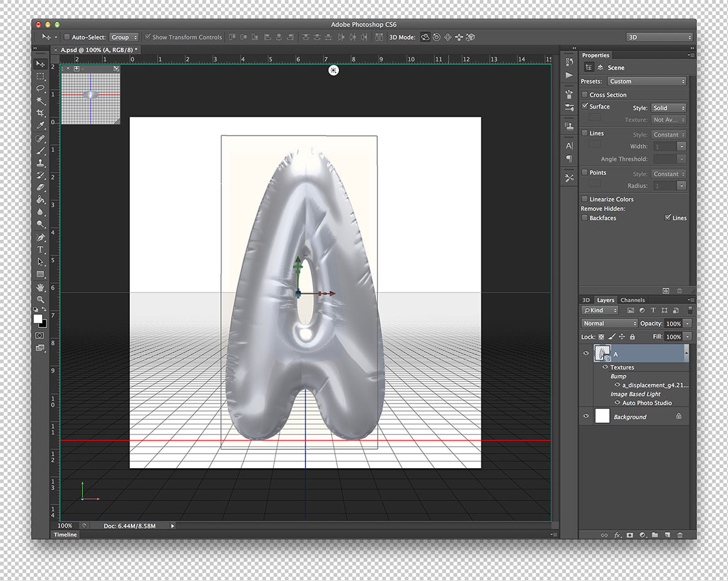Uncheck the Surface checkbox

(x=585, y=107)
